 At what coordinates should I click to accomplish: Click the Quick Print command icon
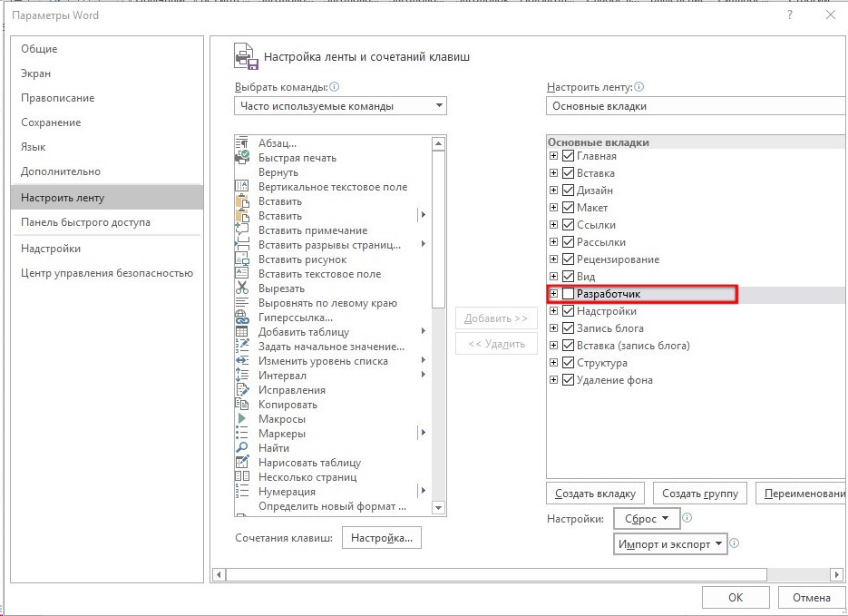[x=242, y=158]
